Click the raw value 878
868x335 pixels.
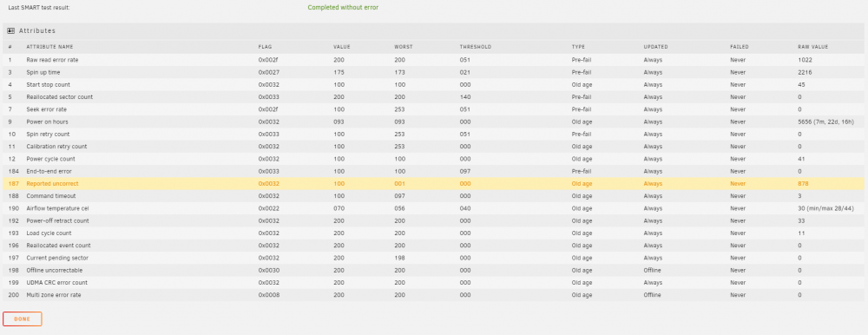(x=803, y=183)
